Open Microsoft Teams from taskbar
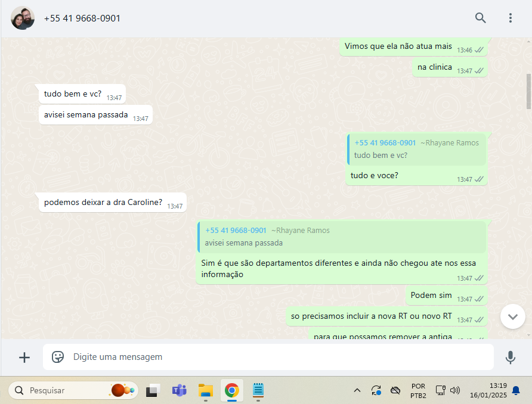The width and height of the screenshot is (532, 404). pos(179,390)
